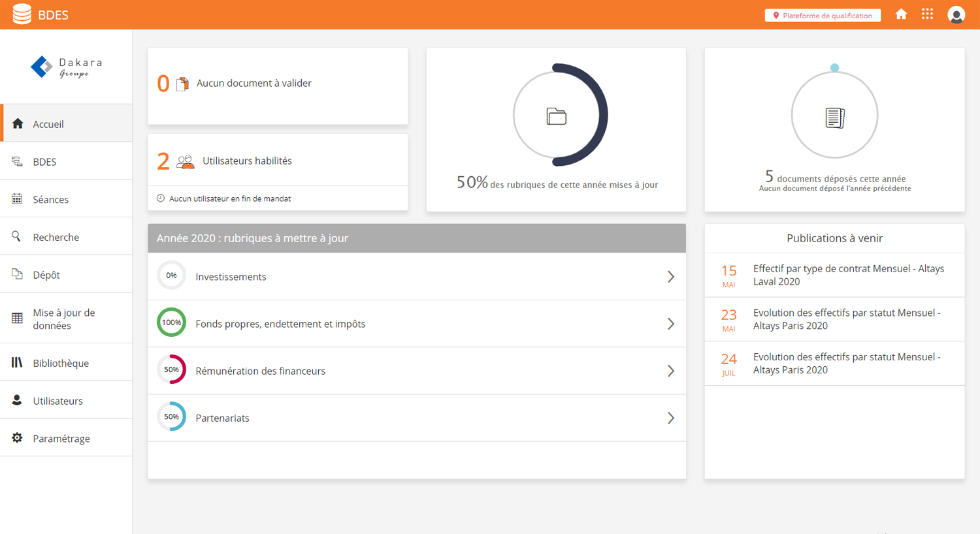Open the 15 MAI Altays Laval publication
Image resolution: width=980 pixels, height=534 pixels.
click(834, 275)
